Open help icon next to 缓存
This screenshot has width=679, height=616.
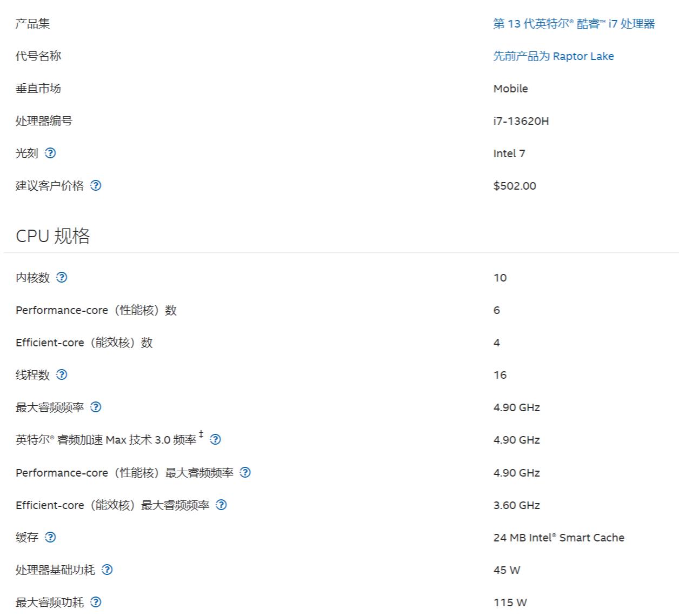(x=50, y=537)
